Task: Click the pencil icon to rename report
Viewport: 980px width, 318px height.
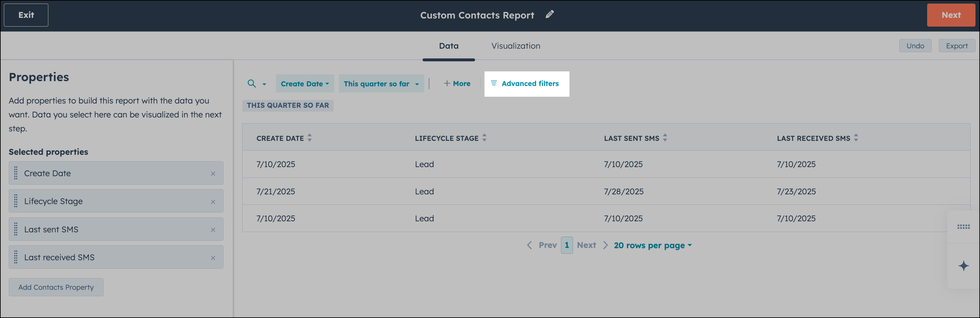Action: coord(550,15)
